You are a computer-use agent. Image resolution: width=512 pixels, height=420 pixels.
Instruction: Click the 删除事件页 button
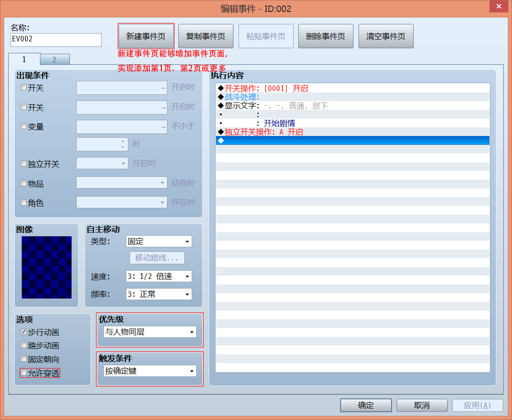[325, 36]
